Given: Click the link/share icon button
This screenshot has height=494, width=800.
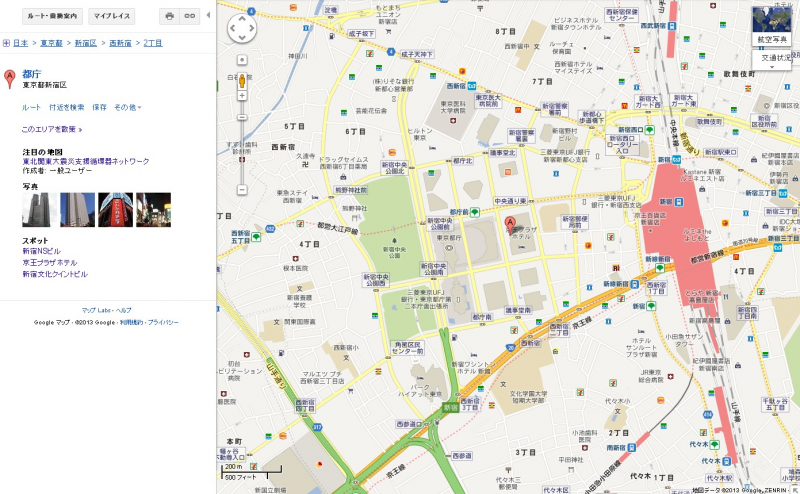Looking at the screenshot, I should [x=189, y=16].
